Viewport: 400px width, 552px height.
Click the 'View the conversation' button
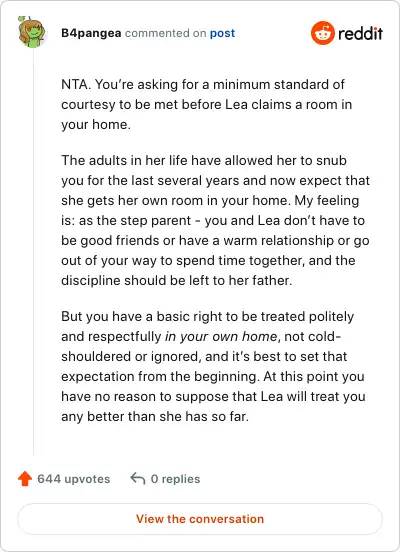(200, 519)
